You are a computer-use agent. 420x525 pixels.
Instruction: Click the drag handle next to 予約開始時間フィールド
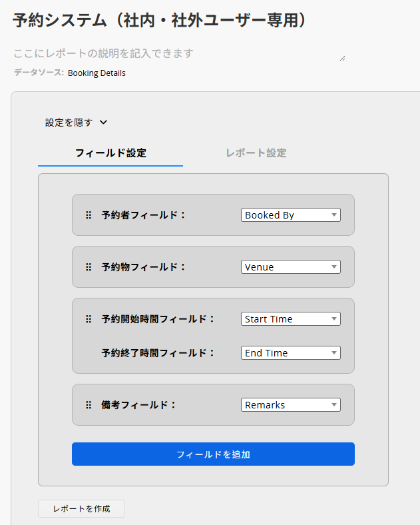coord(89,319)
